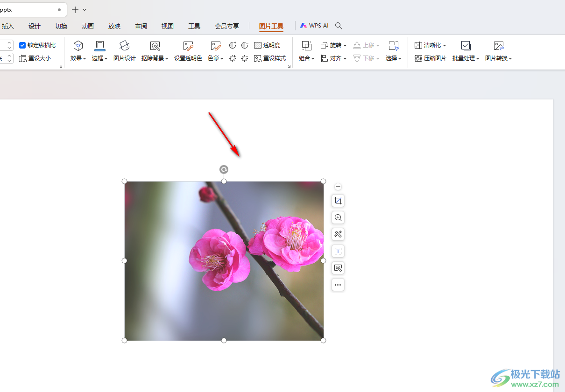Screen dimensions: 565x392
Task: Open the 批量处理 batch dropdown
Action: click(x=466, y=58)
